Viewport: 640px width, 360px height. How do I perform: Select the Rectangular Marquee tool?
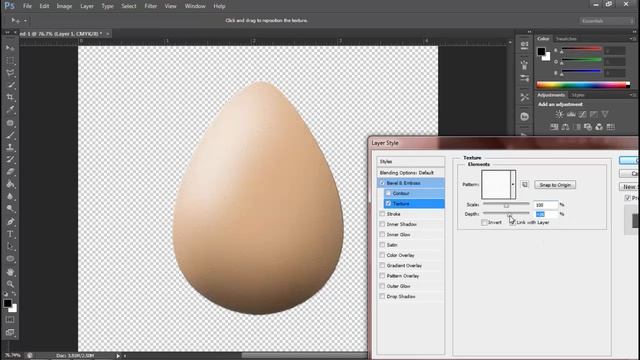point(10,61)
